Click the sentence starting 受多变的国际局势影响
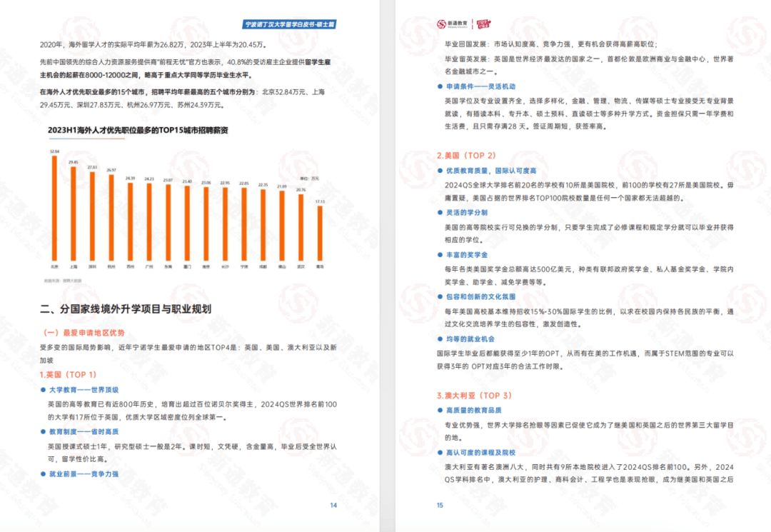The image size is (771, 532). [x=188, y=353]
